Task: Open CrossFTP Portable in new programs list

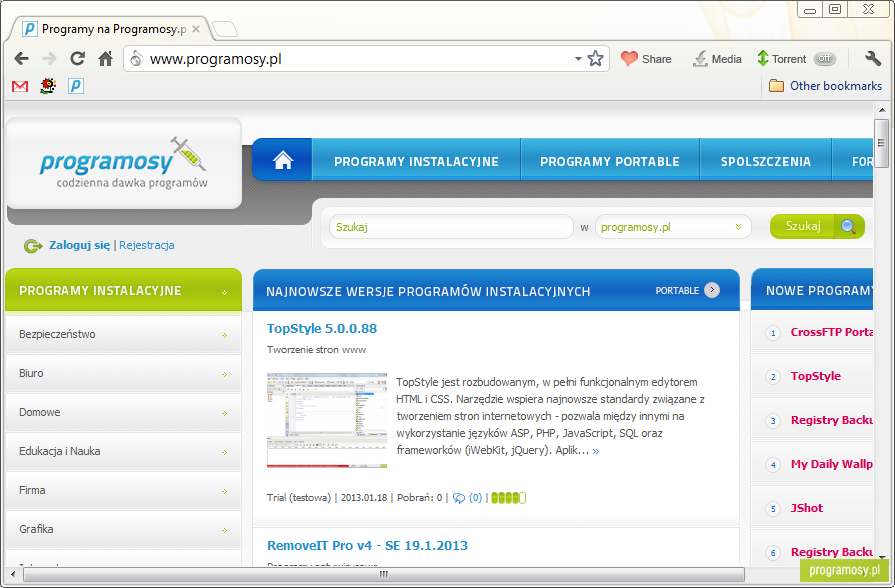Action: tap(832, 332)
